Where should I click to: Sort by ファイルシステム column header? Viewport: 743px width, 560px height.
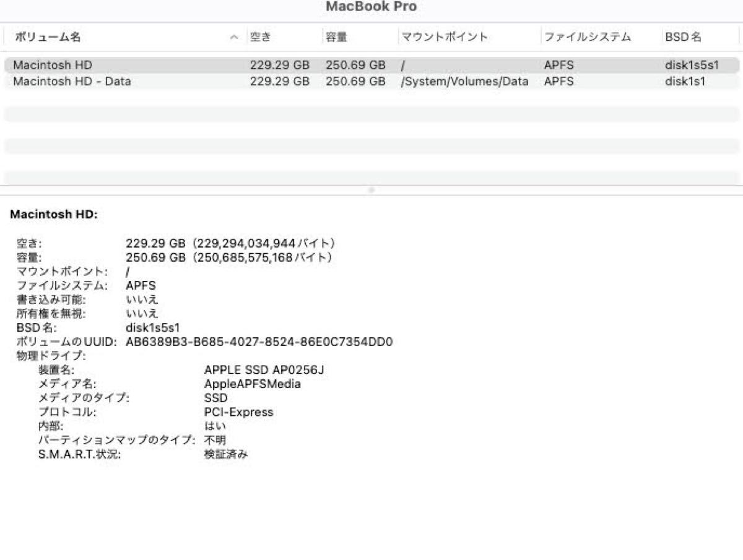pos(588,37)
